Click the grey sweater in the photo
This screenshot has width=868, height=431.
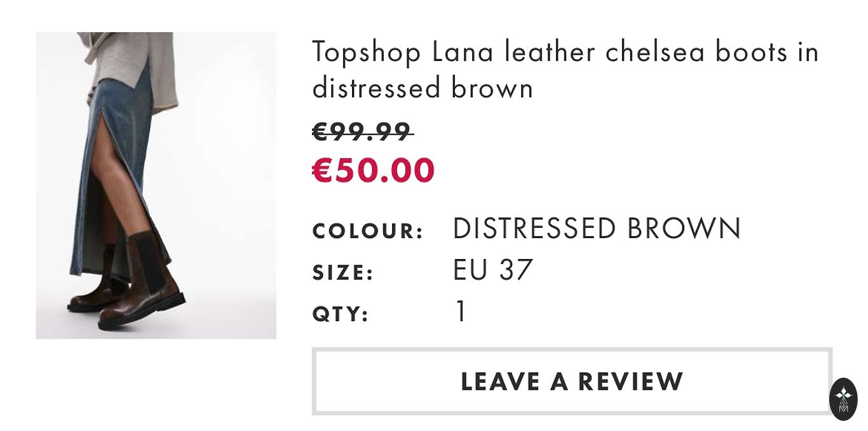click(x=133, y=63)
